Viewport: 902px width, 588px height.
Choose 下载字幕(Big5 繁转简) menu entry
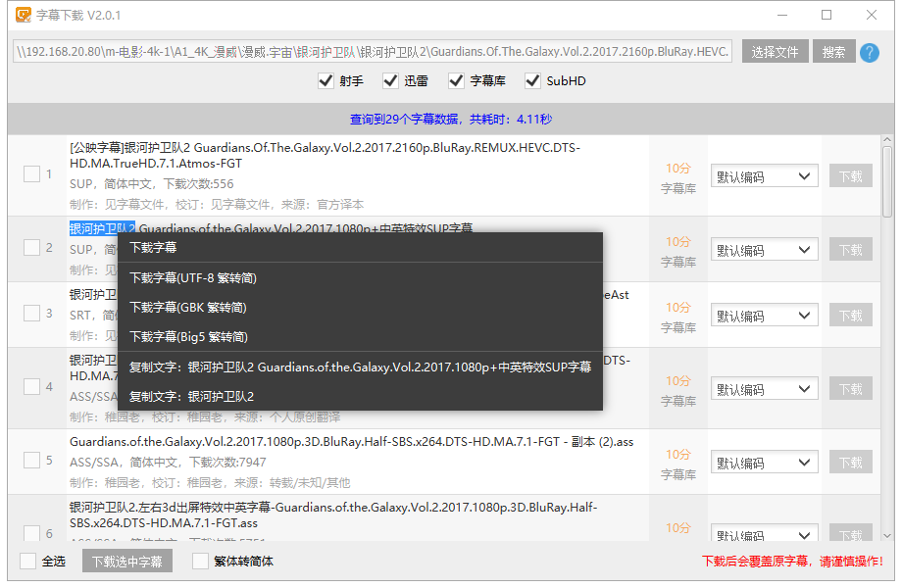(360, 337)
